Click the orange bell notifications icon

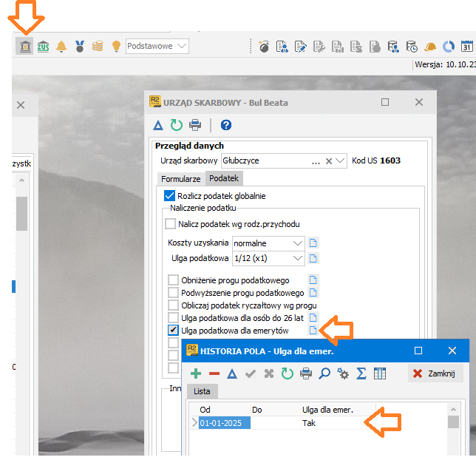[61, 47]
